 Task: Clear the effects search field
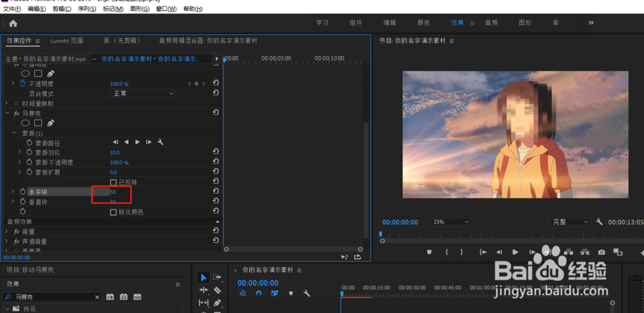(97, 297)
